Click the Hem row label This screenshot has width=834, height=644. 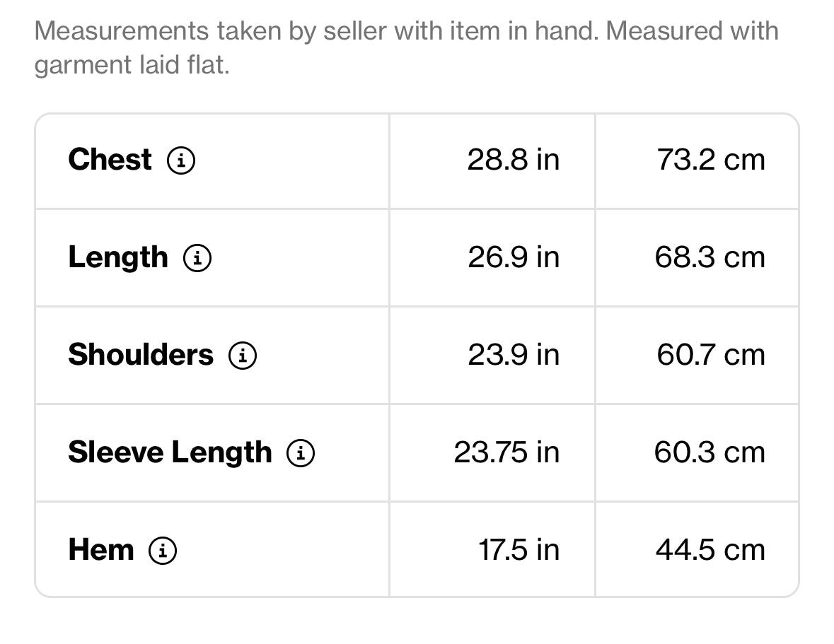click(101, 550)
